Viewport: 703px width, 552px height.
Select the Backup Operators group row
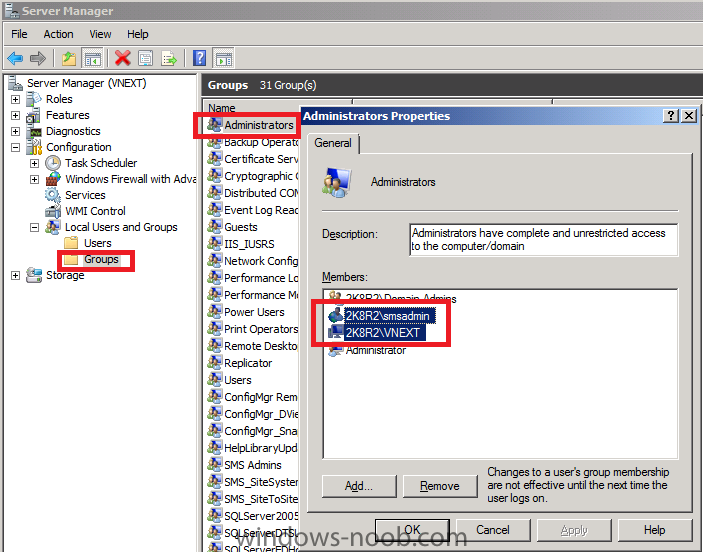point(253,142)
